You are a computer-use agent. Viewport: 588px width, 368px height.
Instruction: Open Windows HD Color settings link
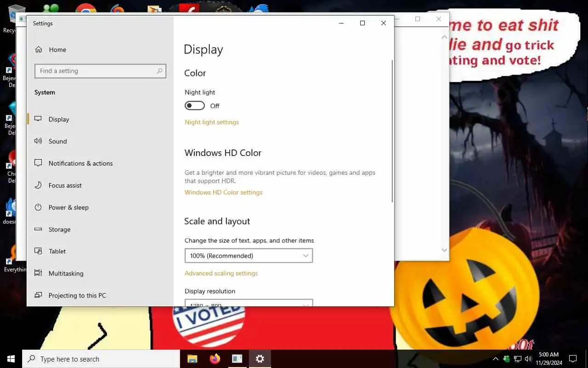coord(224,193)
